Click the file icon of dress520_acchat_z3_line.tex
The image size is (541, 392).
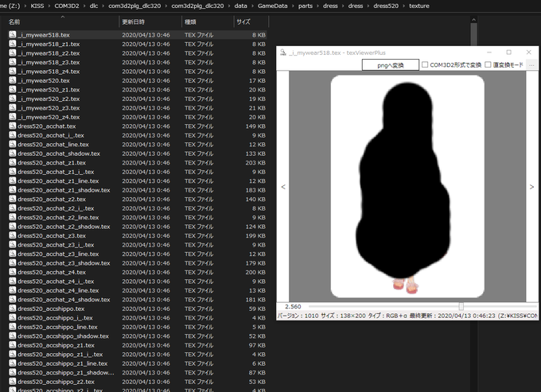pos(13,254)
